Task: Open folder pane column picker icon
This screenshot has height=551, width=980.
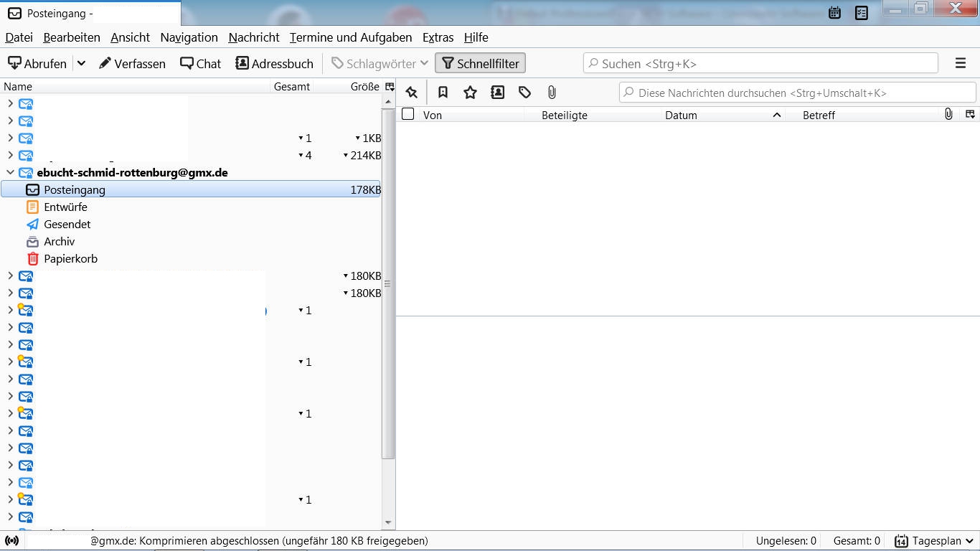Action: click(390, 86)
